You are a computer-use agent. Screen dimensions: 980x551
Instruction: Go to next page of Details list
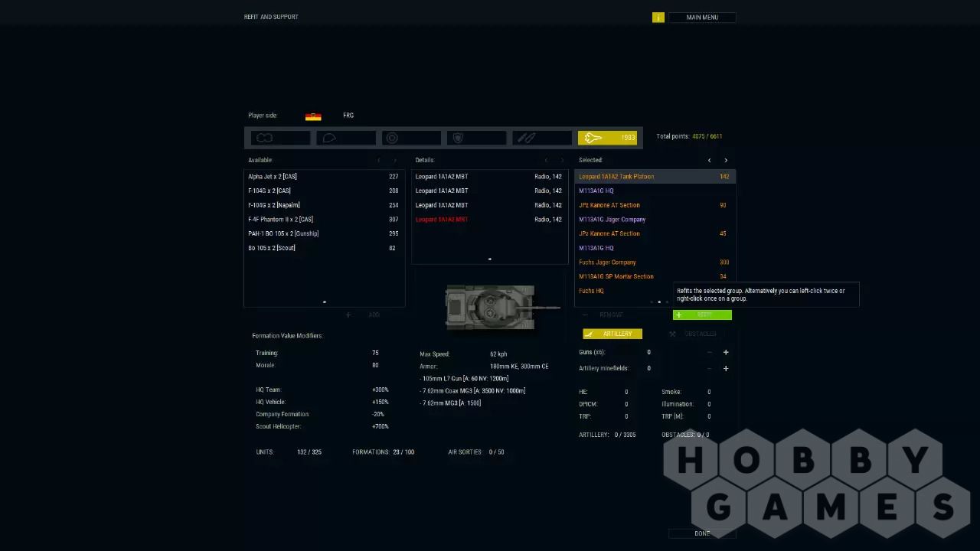[563, 160]
